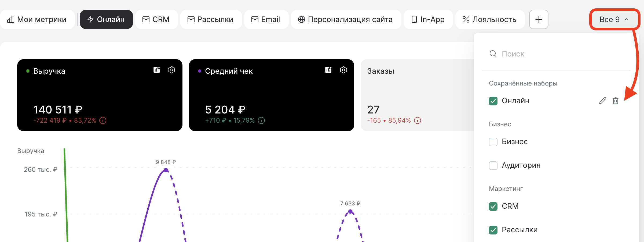This screenshot has width=644, height=242.
Task: Open settings gear on Средний чек card
Action: tap(343, 70)
